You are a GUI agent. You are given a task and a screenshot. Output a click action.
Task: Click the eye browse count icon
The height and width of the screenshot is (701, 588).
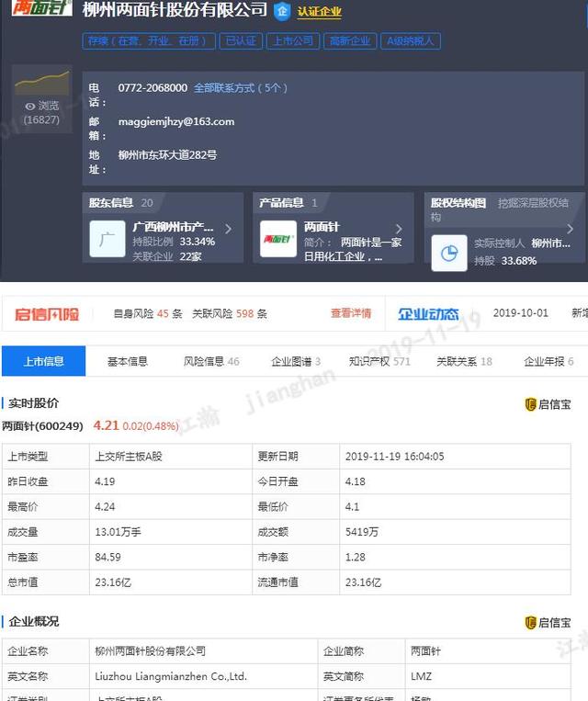30,107
